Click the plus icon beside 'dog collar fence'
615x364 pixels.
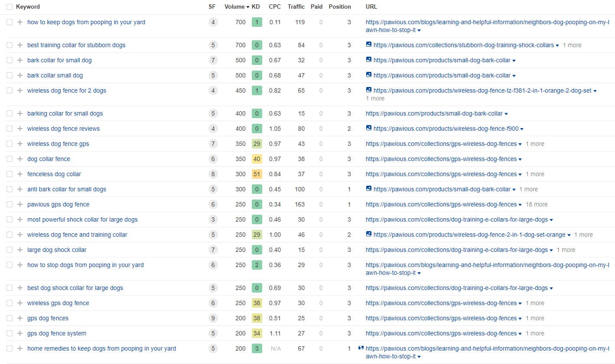20,159
